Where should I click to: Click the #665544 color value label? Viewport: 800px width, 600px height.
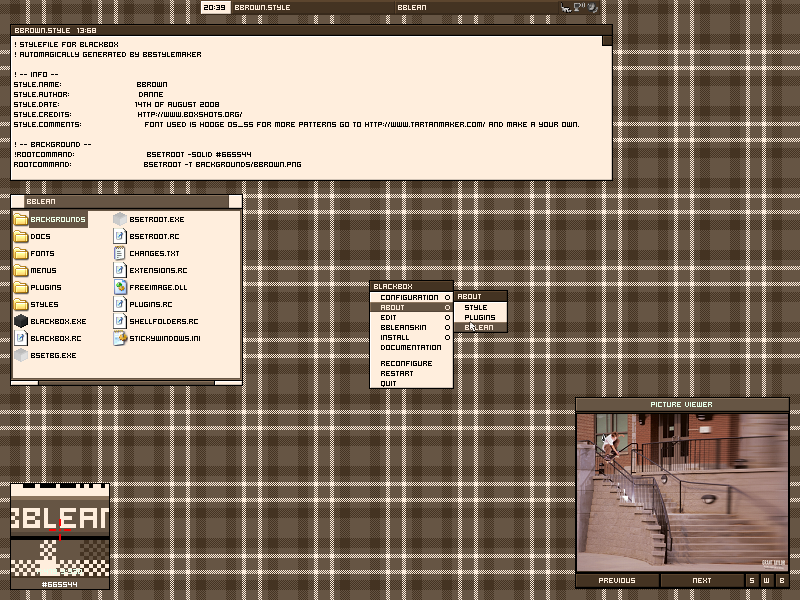60,584
